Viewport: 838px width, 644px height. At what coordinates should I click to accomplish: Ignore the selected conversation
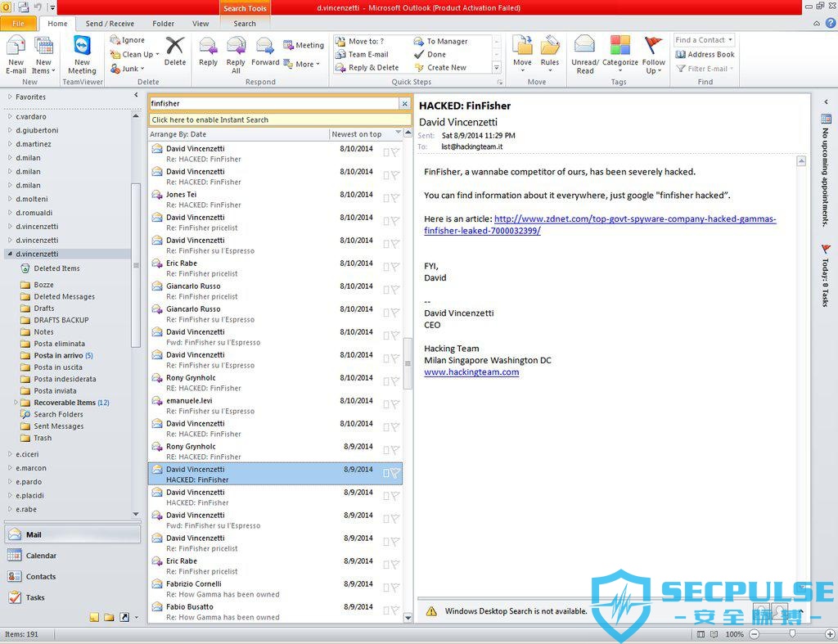[127, 40]
